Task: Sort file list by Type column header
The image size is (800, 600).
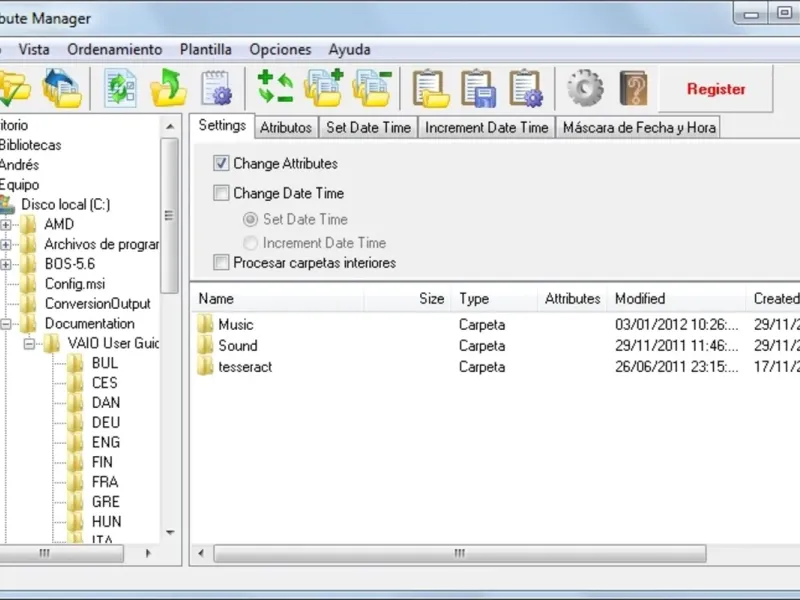Action: (494, 298)
